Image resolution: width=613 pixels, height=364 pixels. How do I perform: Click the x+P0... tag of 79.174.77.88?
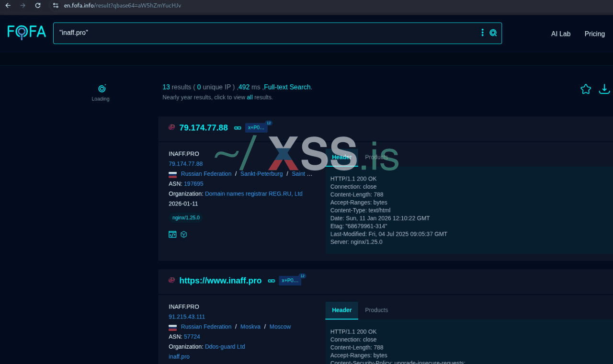point(256,127)
